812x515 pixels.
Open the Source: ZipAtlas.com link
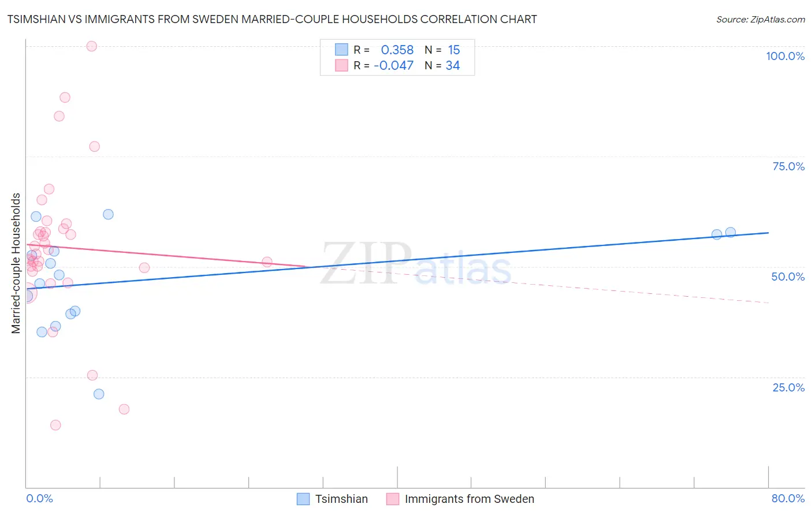pyautogui.click(x=761, y=20)
